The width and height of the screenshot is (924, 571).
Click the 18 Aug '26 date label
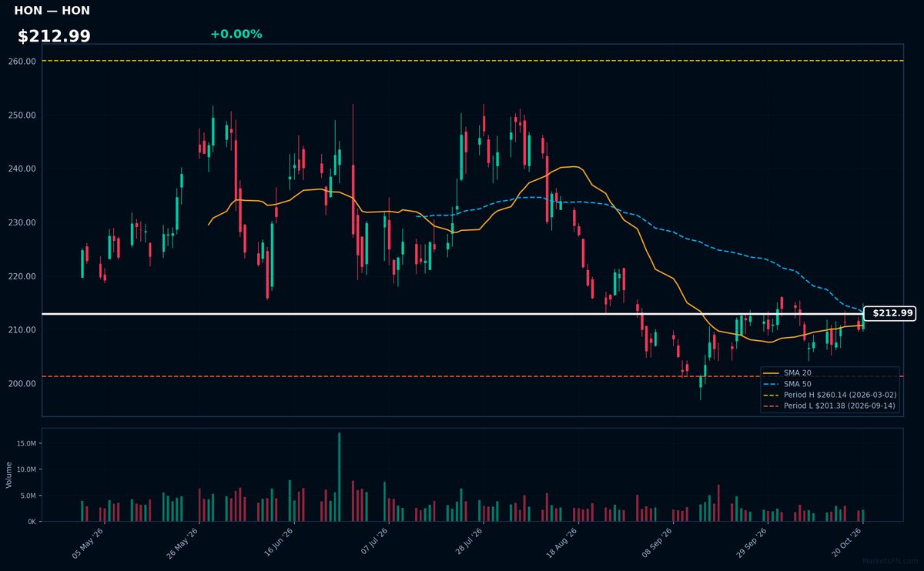(x=563, y=543)
